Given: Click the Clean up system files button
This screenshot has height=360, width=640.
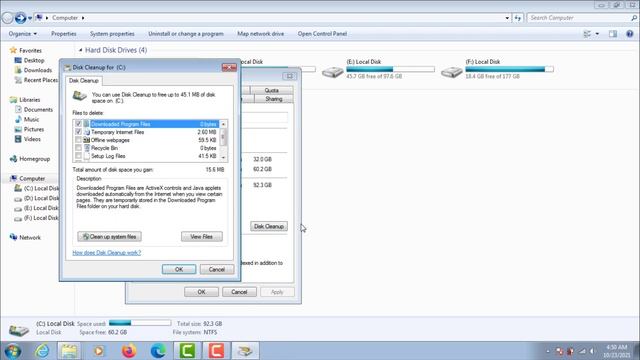Looking at the screenshot, I should 109,237.
